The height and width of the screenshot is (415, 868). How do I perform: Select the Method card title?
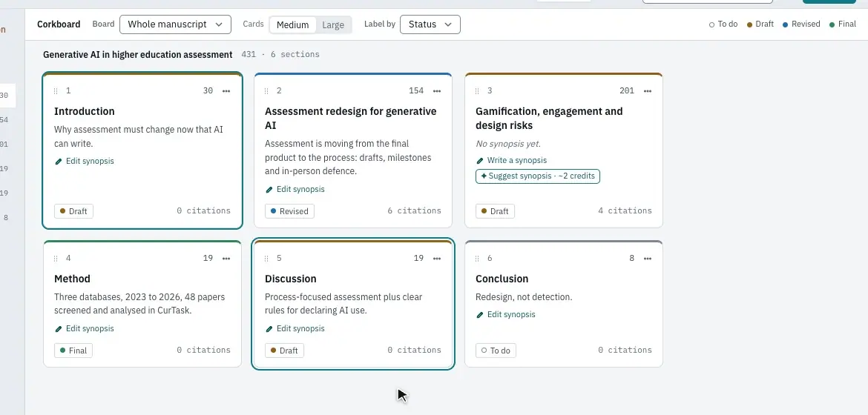(x=72, y=279)
